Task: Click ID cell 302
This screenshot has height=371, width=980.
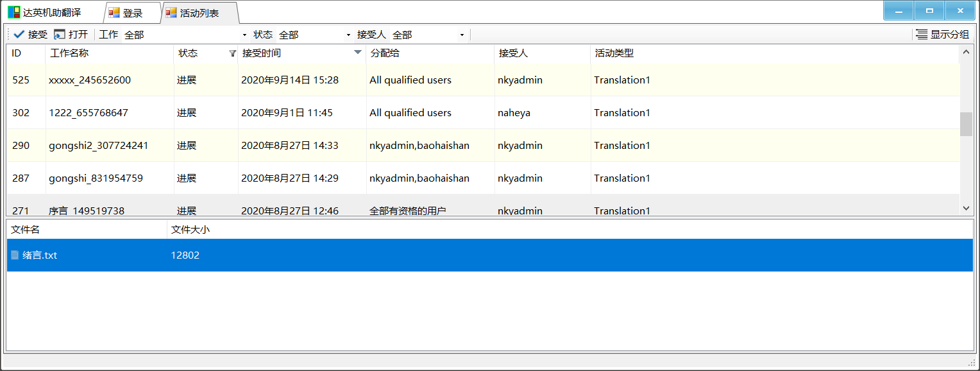Action: 21,113
